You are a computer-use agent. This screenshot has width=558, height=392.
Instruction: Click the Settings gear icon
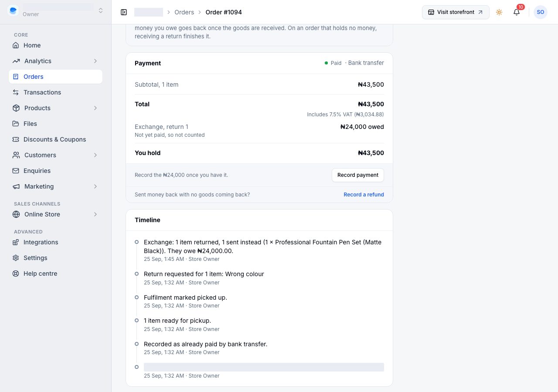click(x=16, y=258)
